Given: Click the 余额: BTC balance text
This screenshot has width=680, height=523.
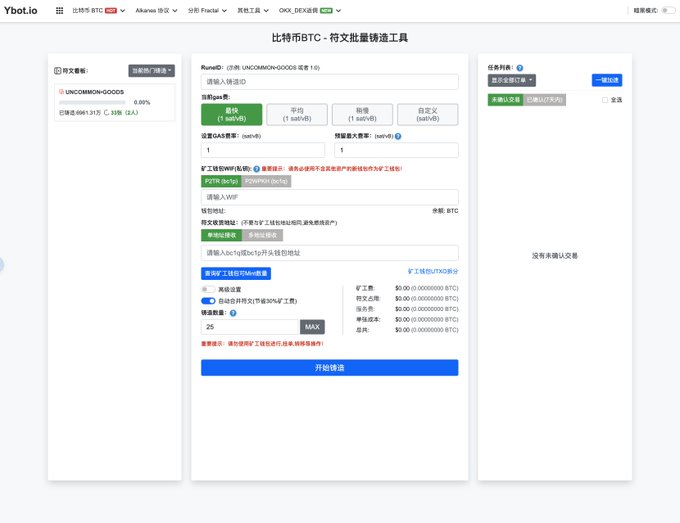Looking at the screenshot, I should click(445, 211).
